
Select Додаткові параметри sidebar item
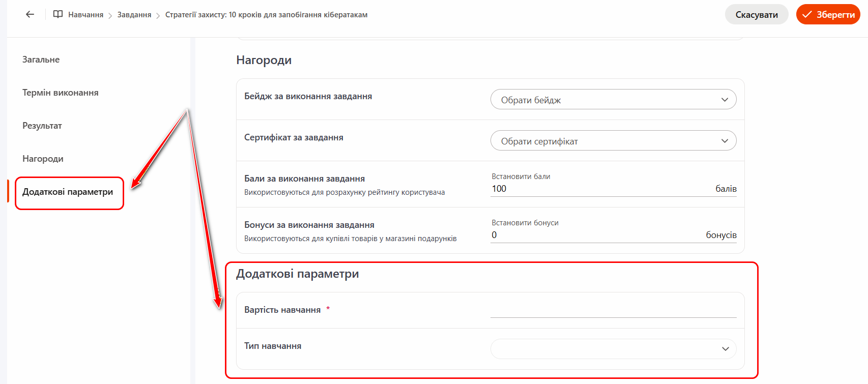68,192
